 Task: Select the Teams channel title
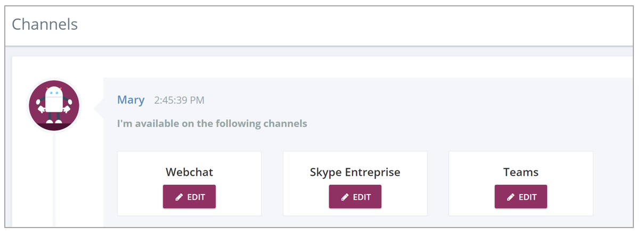click(521, 172)
